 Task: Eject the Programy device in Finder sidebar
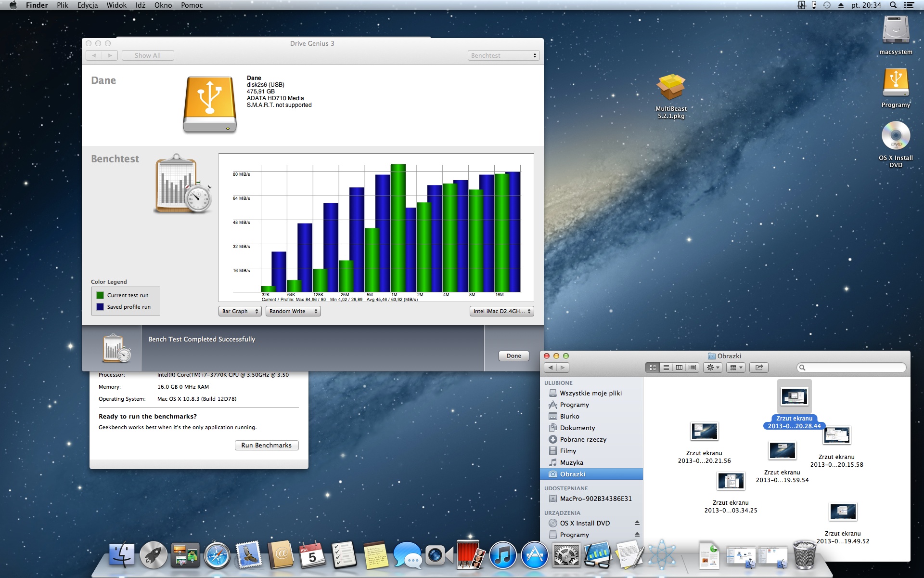point(637,535)
